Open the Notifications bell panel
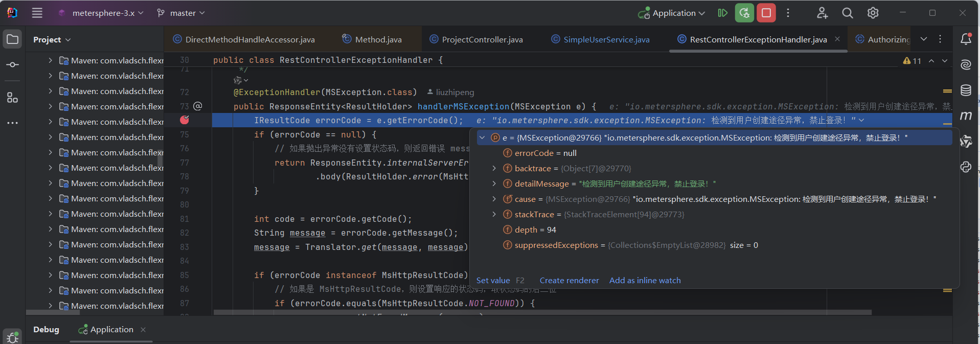Screen dimensions: 980x344 966,39
